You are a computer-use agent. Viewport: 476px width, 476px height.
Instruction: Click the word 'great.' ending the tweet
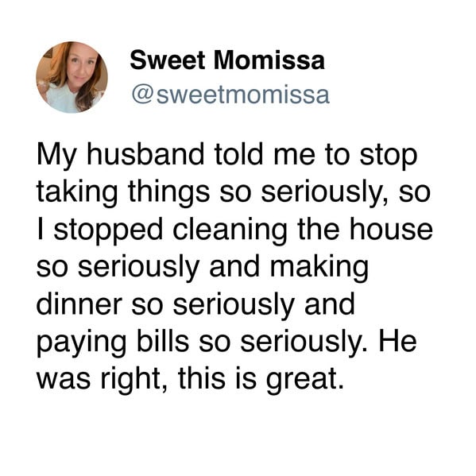pyautogui.click(x=306, y=381)
